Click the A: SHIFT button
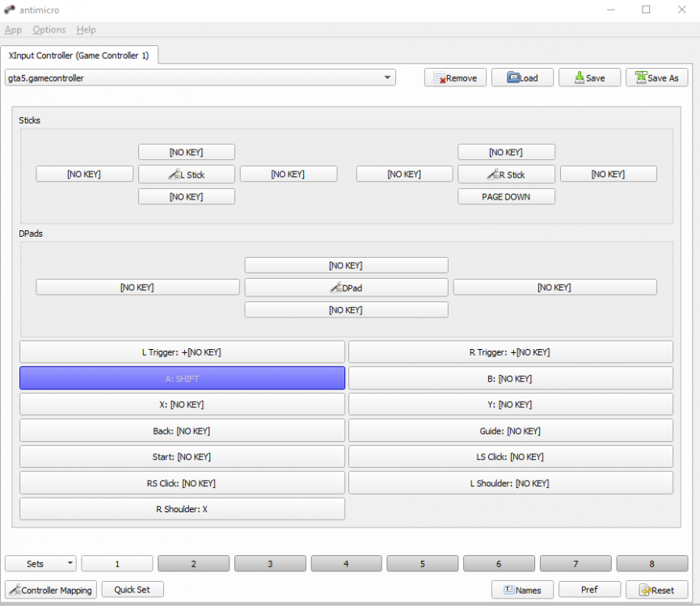The height and width of the screenshot is (606, 700). tap(182, 378)
